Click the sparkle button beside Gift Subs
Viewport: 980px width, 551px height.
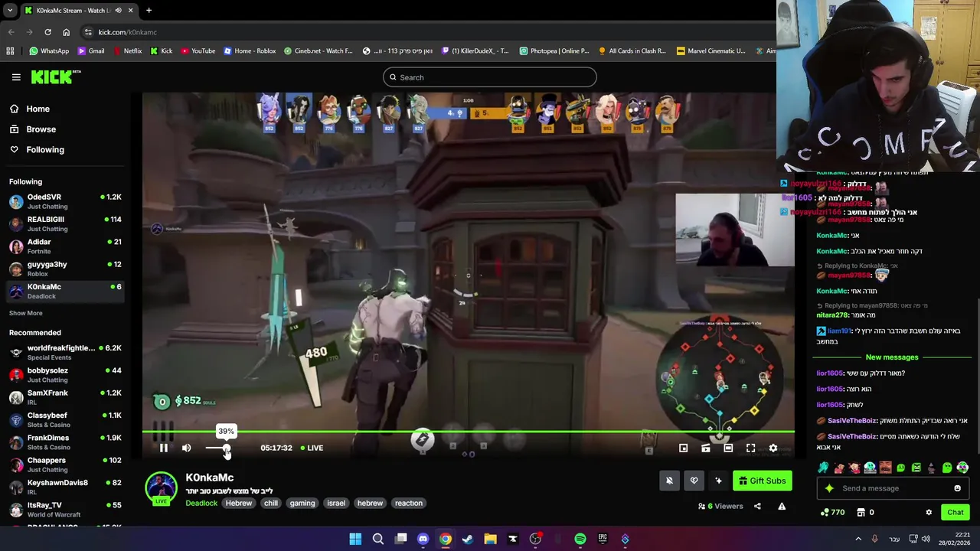tap(718, 481)
